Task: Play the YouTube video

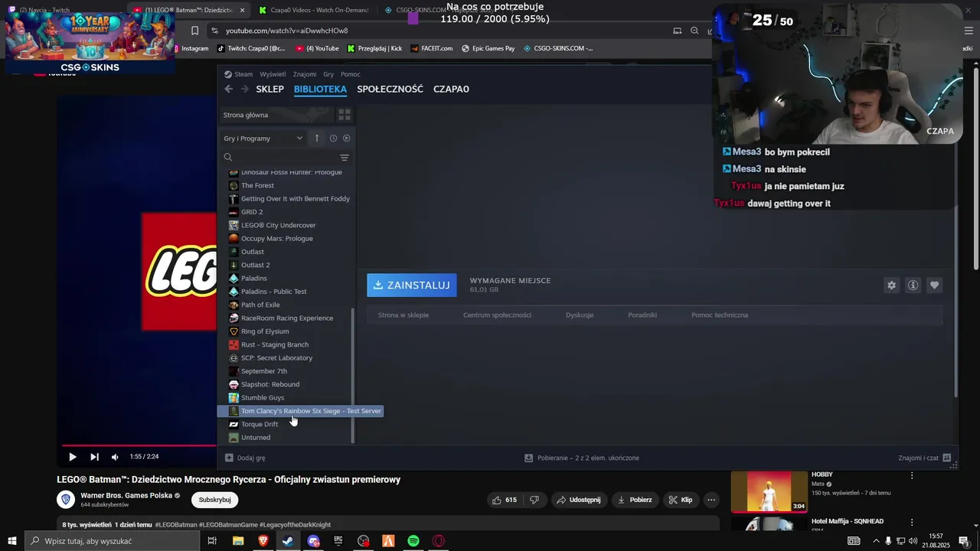Action: pos(72,457)
